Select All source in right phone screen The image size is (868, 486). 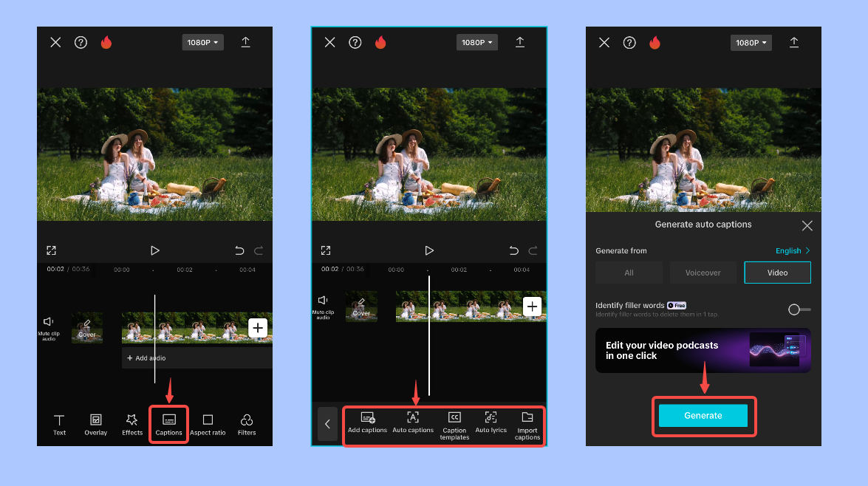click(629, 273)
